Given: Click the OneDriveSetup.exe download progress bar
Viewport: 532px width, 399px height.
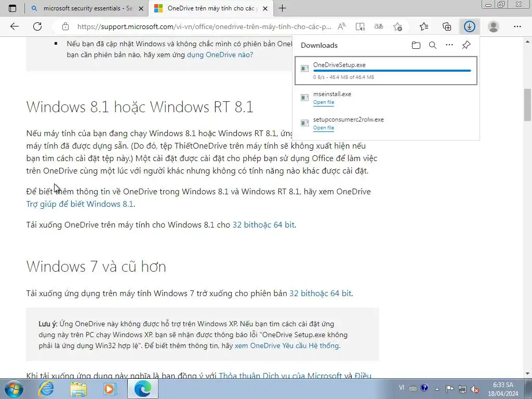Looking at the screenshot, I should 392,71.
